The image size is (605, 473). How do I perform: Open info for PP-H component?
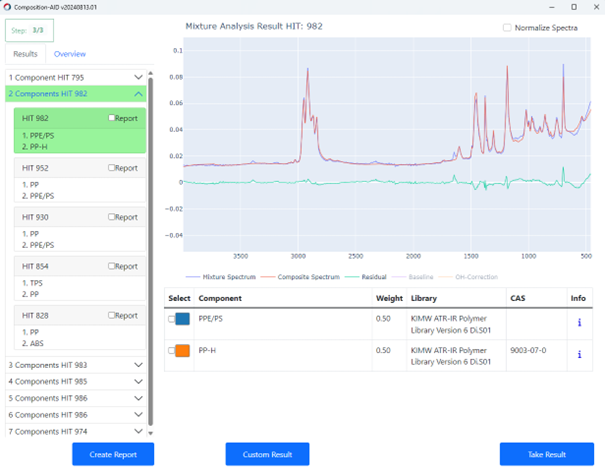(579, 354)
